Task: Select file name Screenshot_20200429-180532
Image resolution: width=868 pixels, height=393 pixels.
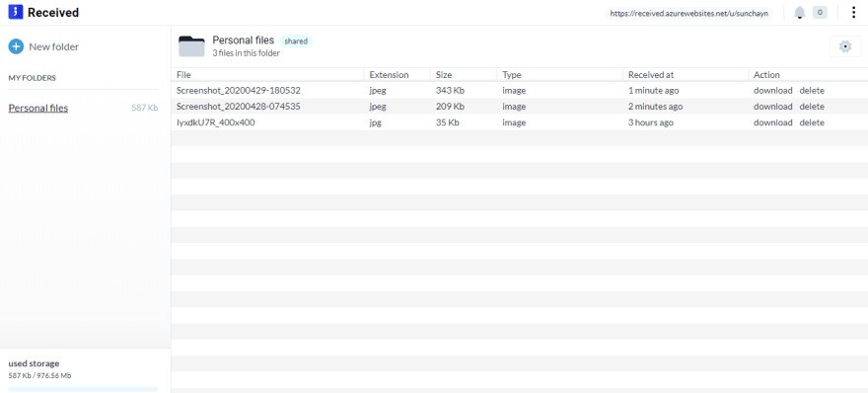Action: pyautogui.click(x=239, y=91)
